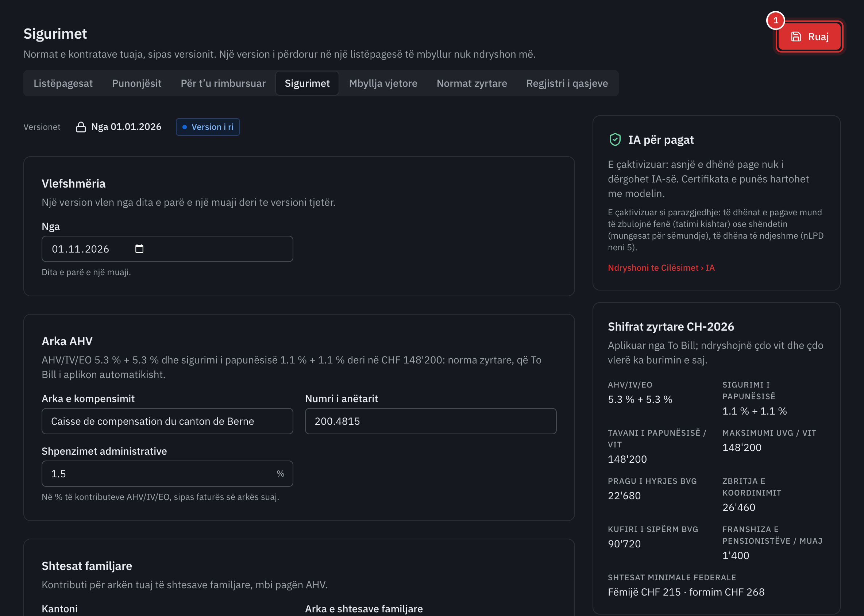
Task: Click the text Fëmijë CHF 215 · formim CHF 268
Action: tap(686, 592)
